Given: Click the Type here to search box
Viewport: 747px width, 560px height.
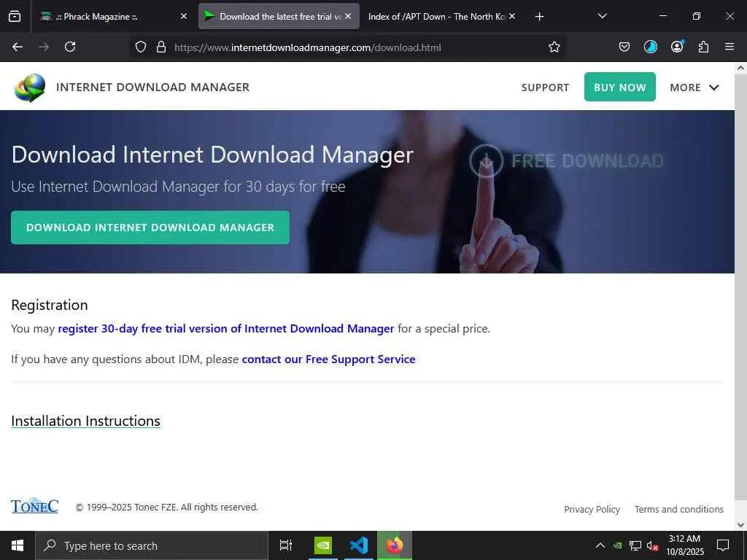Looking at the screenshot, I should tap(152, 545).
